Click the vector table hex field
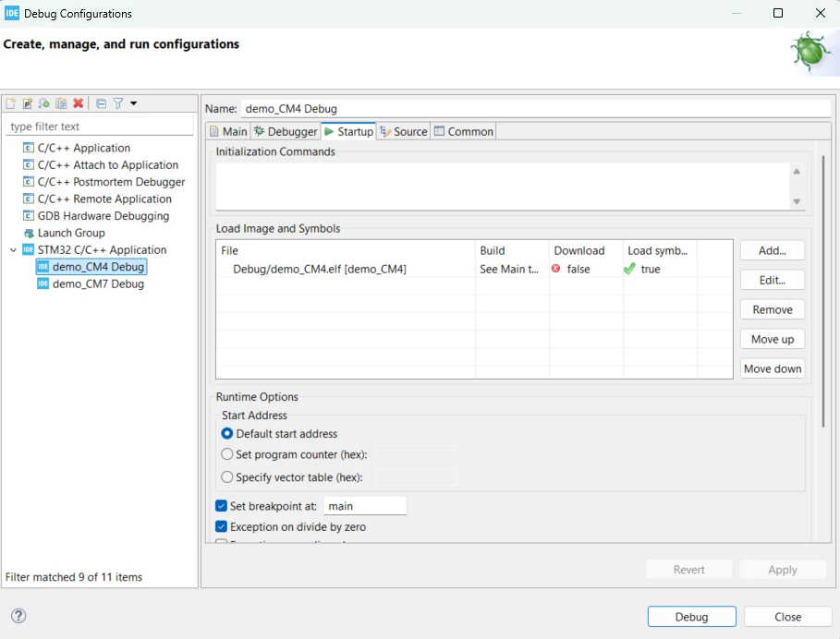Viewport: 840px width, 639px height. coord(416,476)
